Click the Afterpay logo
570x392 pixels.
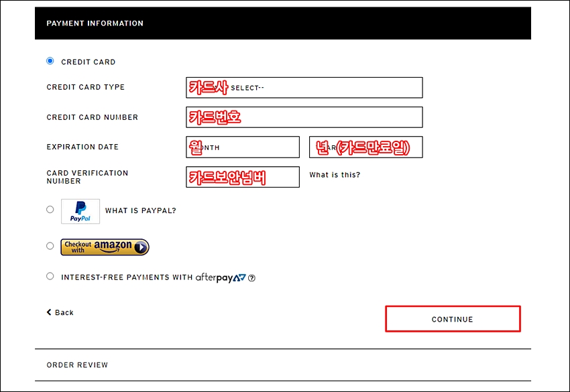click(221, 278)
